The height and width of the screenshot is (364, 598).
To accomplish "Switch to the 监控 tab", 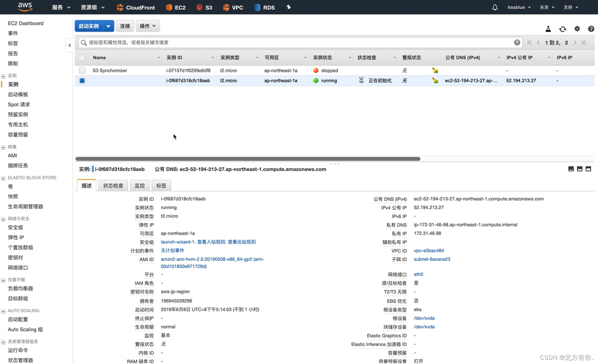I will 140,185.
